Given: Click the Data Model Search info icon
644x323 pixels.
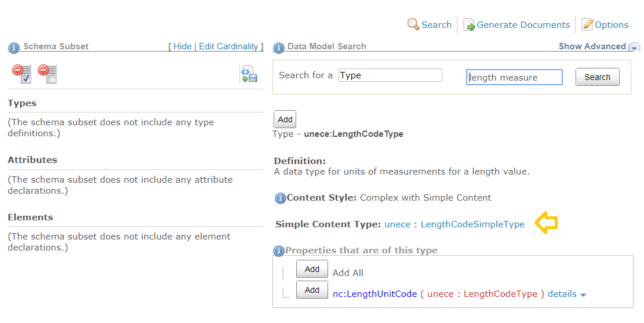Looking at the screenshot, I should [279, 48].
